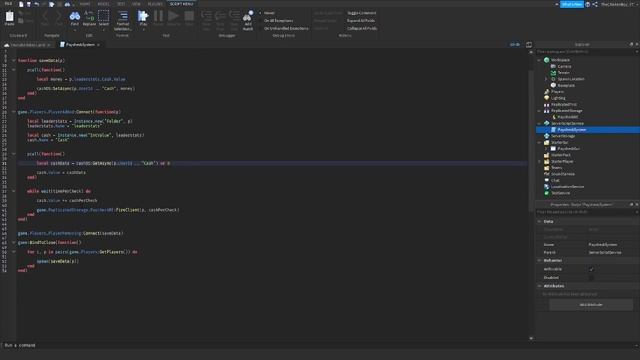Screen dimensions: 640x360
Task: Open the Find binoculars tool
Action: [75, 16]
